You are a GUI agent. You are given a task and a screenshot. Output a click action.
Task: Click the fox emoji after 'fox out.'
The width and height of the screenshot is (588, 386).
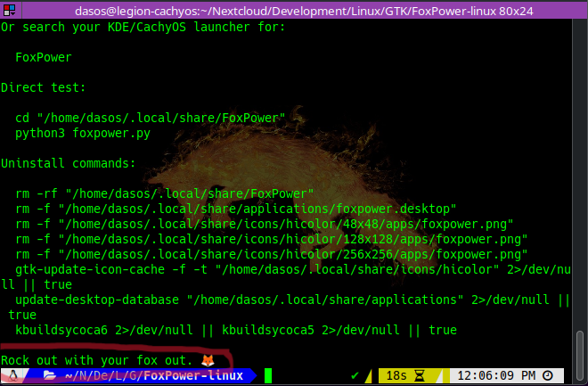click(x=208, y=360)
